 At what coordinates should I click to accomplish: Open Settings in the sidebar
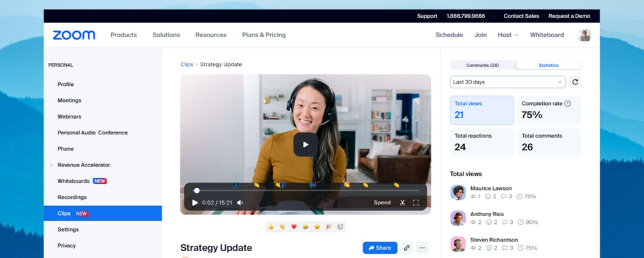point(68,229)
